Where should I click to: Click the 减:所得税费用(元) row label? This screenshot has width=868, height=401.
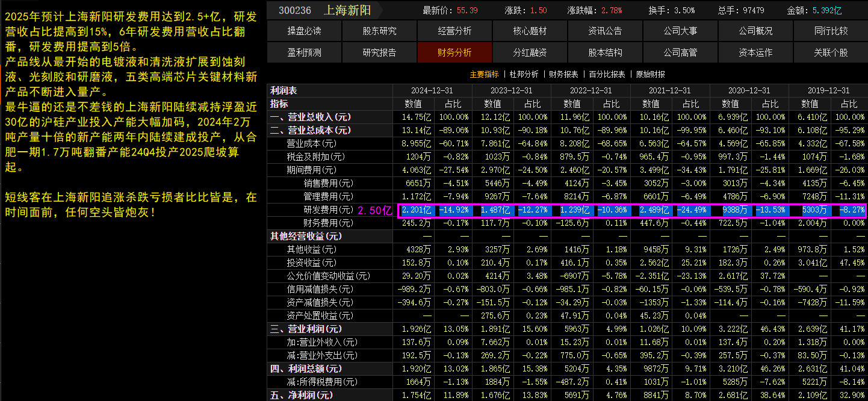tap(322, 382)
